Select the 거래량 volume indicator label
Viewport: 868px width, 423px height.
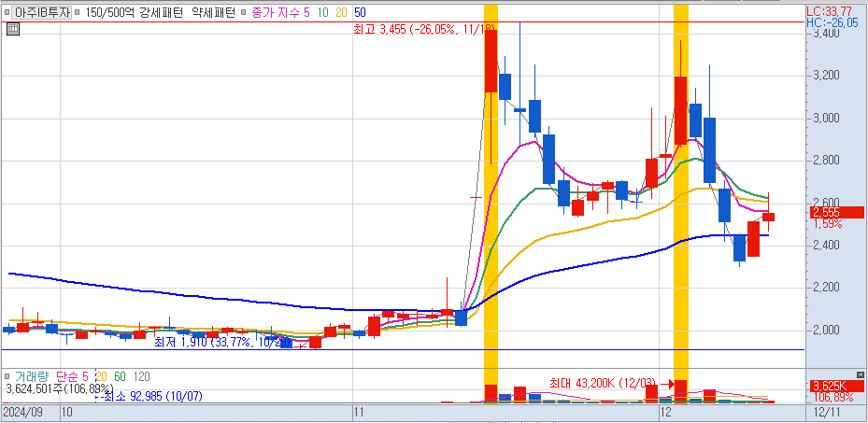(31, 376)
